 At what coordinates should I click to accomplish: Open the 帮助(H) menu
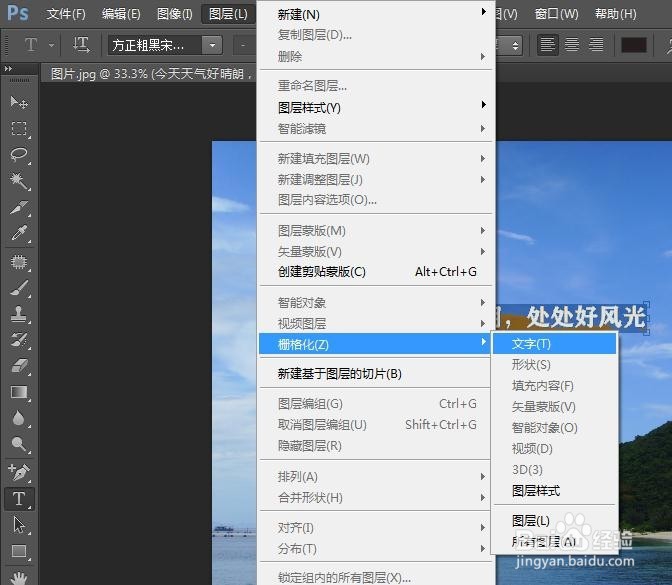coord(615,14)
